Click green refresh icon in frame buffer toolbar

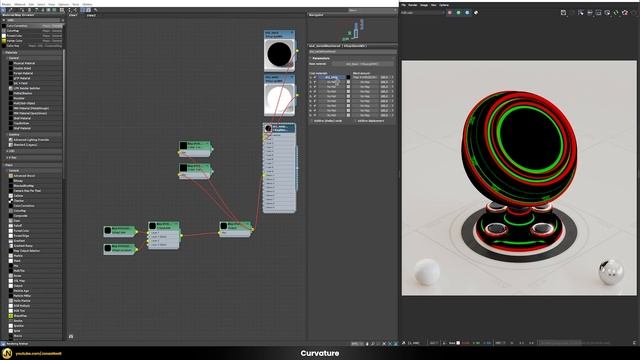[x=616, y=13]
